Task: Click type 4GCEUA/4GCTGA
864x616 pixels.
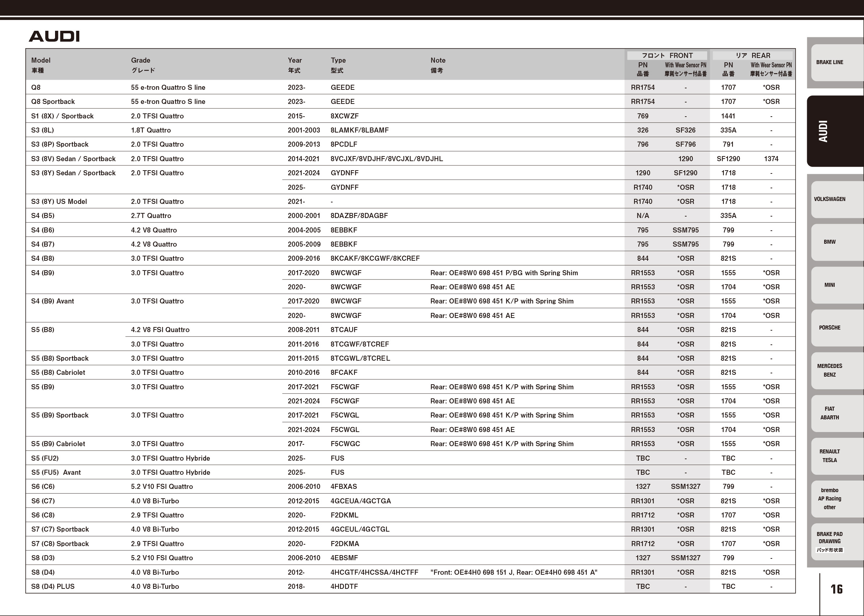Action: click(360, 501)
